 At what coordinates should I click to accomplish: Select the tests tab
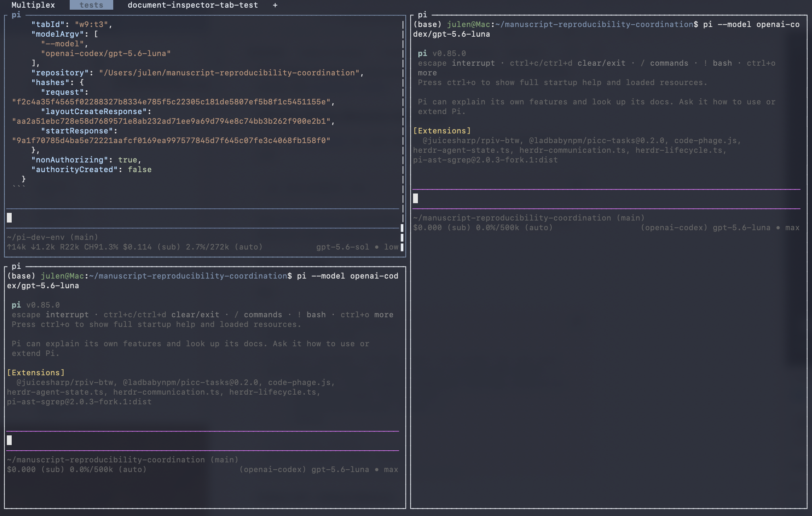pyautogui.click(x=91, y=5)
